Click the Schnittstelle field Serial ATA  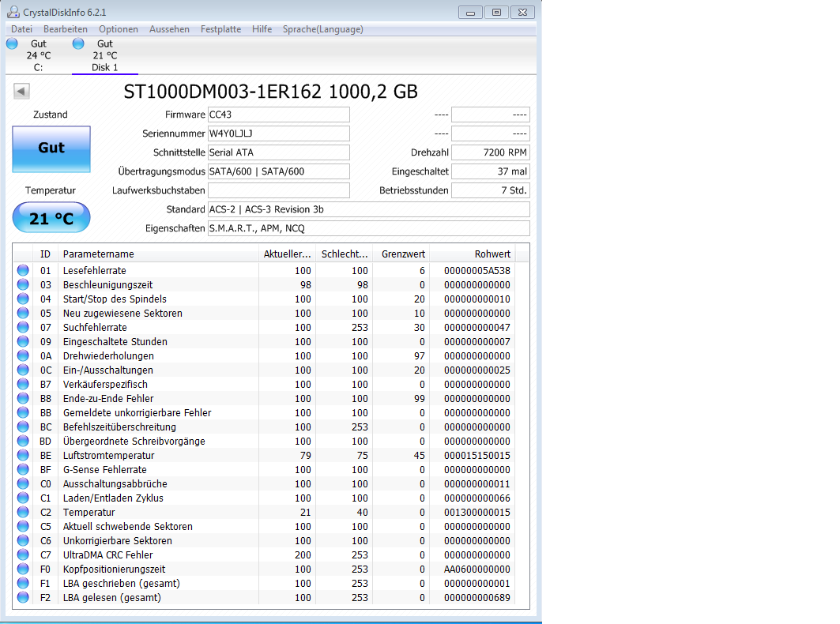279,152
